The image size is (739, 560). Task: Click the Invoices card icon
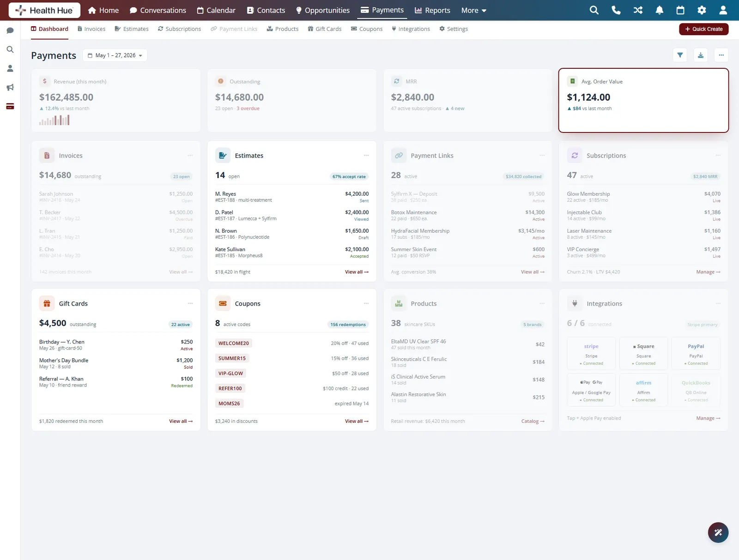(47, 156)
